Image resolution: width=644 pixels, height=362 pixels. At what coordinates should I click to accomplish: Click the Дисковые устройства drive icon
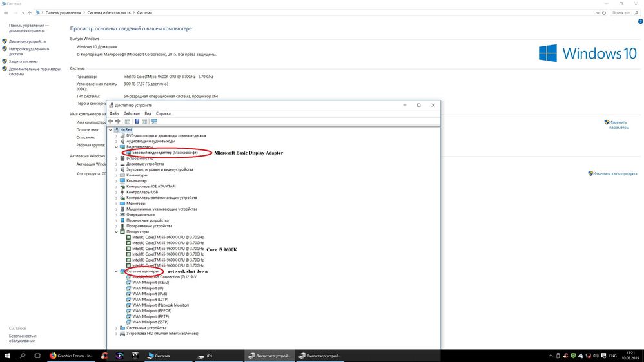click(x=122, y=164)
